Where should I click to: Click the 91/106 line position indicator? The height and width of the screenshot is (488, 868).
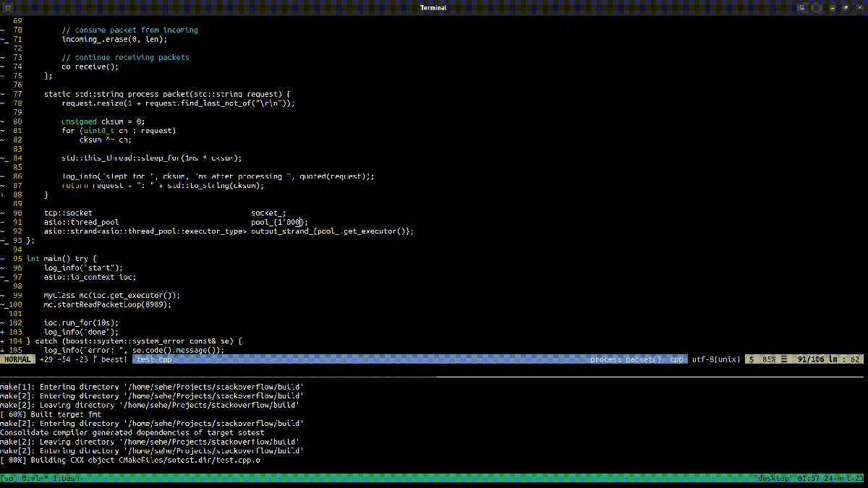click(x=812, y=359)
